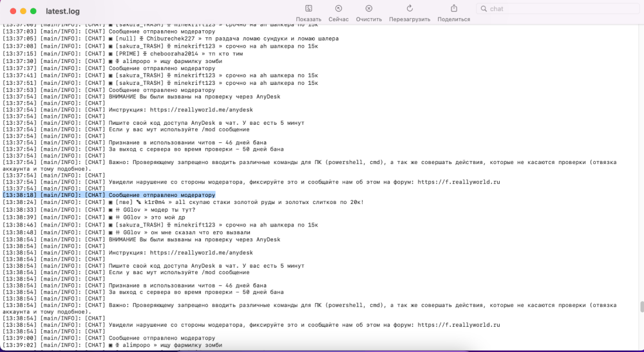Select 13:37:54 'Пишите свой код доступа' line
644x352 pixels.
coord(153,123)
